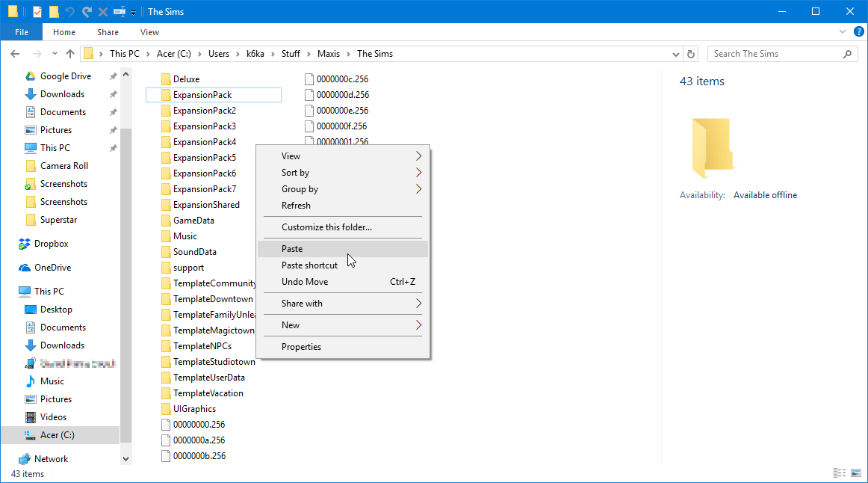Click the Help question mark icon
The image size is (868, 483).
tap(859, 32)
